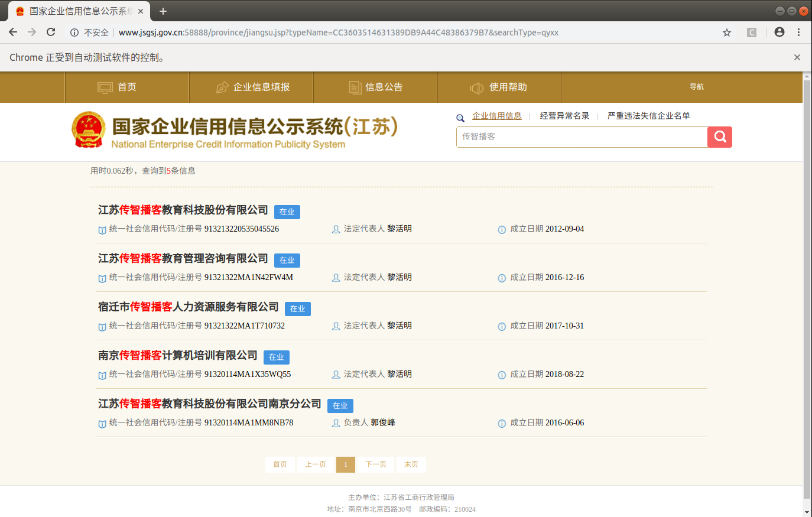Click the code icon beside 91320114MA1MM8NB78

pyautogui.click(x=102, y=424)
